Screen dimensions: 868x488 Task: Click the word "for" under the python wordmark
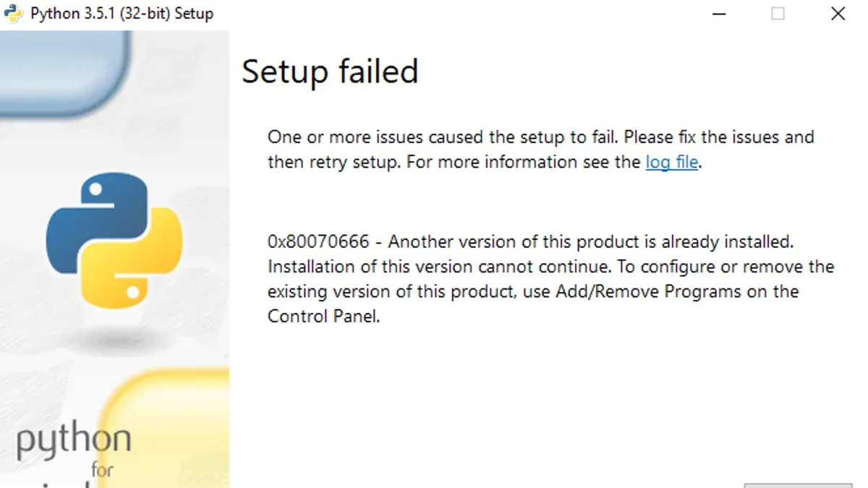103,470
